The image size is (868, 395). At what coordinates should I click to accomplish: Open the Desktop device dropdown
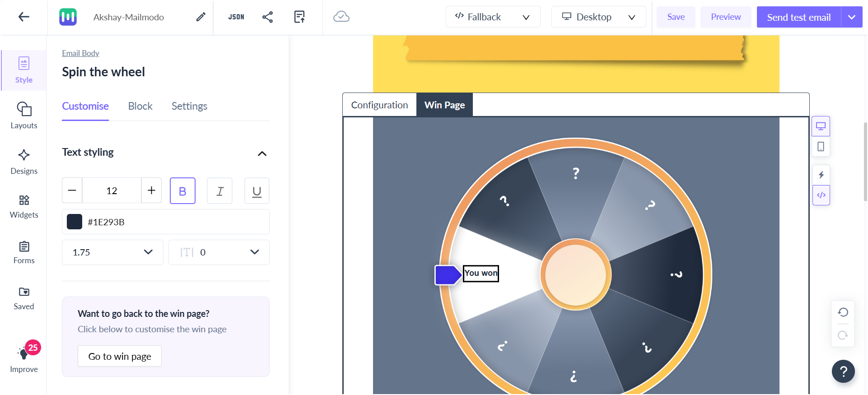coord(598,17)
